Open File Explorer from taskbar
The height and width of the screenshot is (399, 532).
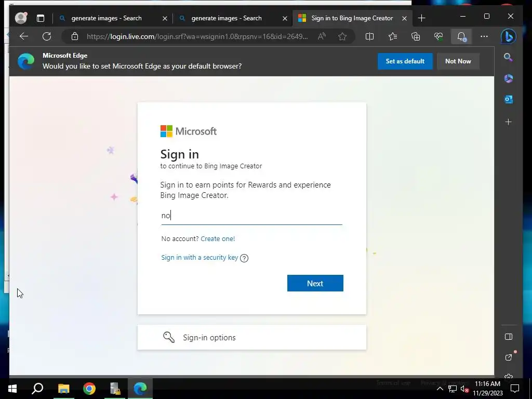[x=63, y=389]
